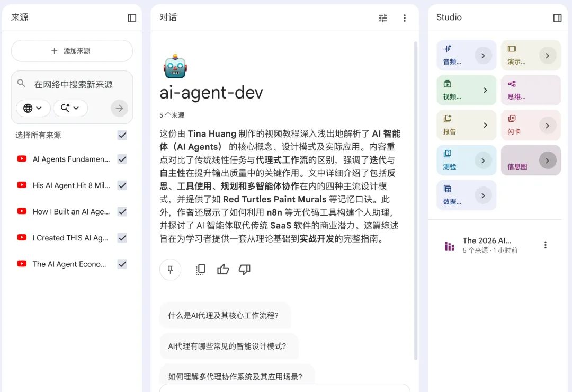Click the add source button
Screen dimensions: 572x392
(72, 51)
